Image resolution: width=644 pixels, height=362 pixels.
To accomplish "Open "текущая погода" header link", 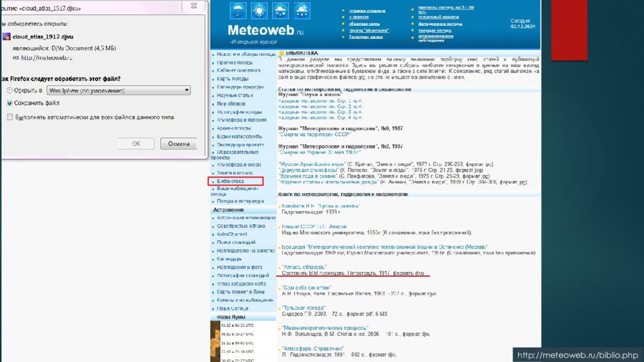I will coord(435,30).
